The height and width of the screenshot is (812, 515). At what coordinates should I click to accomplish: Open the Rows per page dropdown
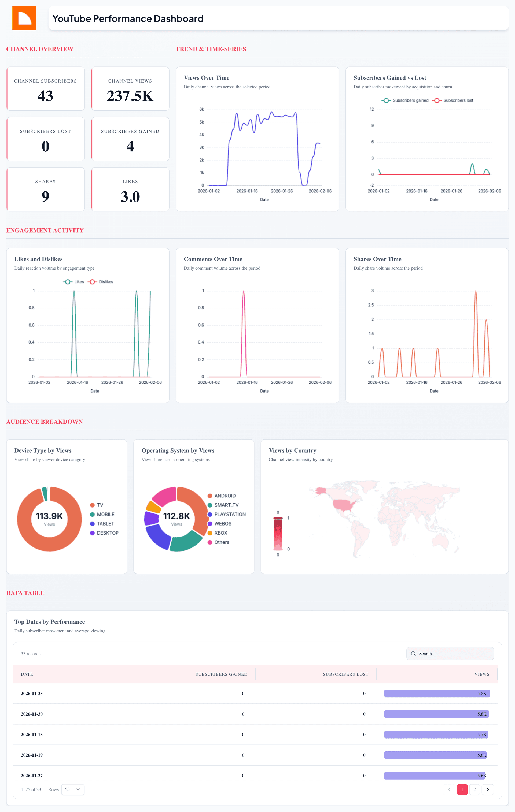[73, 789]
